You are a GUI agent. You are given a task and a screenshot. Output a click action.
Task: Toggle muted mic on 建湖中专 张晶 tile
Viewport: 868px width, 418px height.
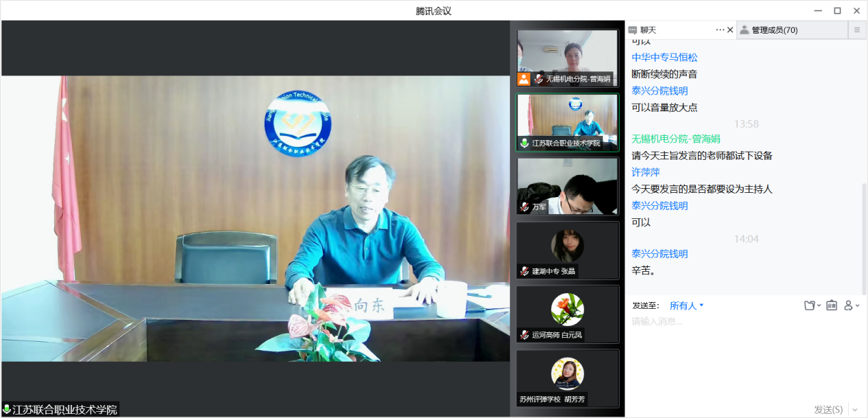coord(525,271)
